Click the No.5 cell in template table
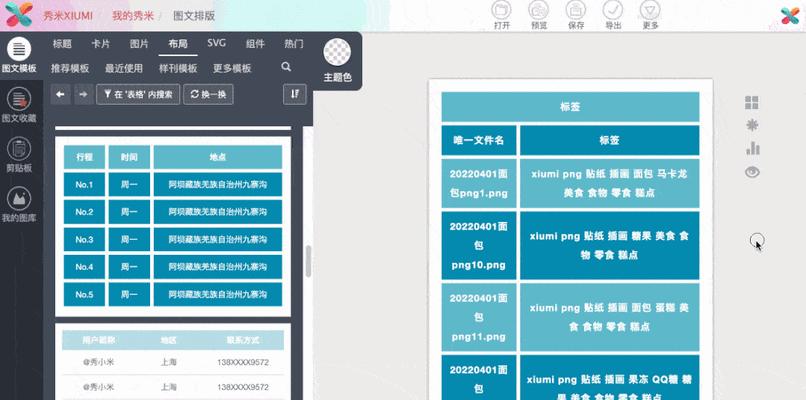This screenshot has height=400, width=806. pos(84,294)
